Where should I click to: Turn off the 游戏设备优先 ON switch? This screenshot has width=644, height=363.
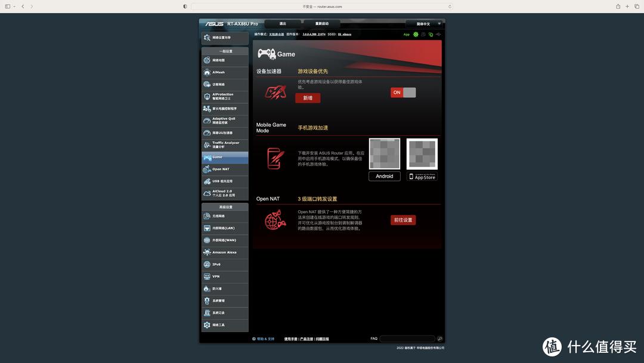pos(403,93)
